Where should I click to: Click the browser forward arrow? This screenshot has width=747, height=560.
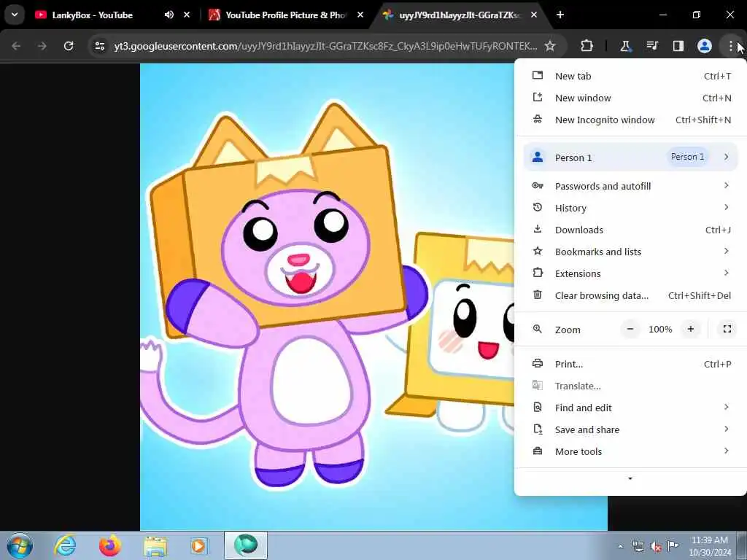(x=42, y=46)
